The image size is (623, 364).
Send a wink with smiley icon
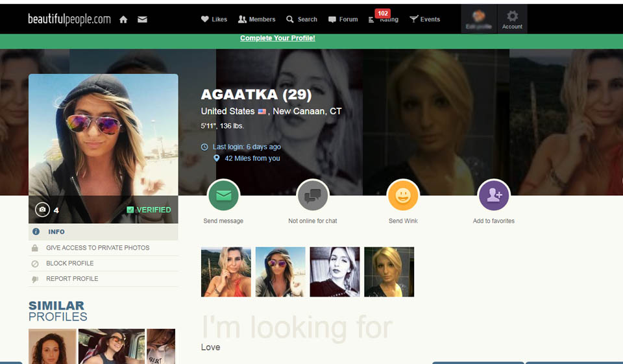[403, 195]
